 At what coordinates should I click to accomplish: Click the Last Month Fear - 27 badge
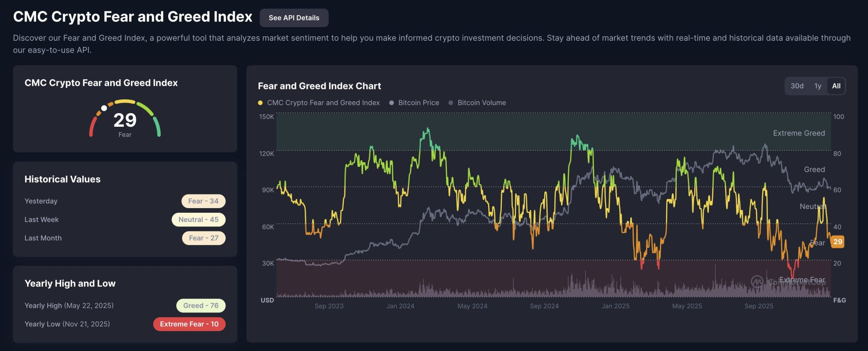point(204,238)
